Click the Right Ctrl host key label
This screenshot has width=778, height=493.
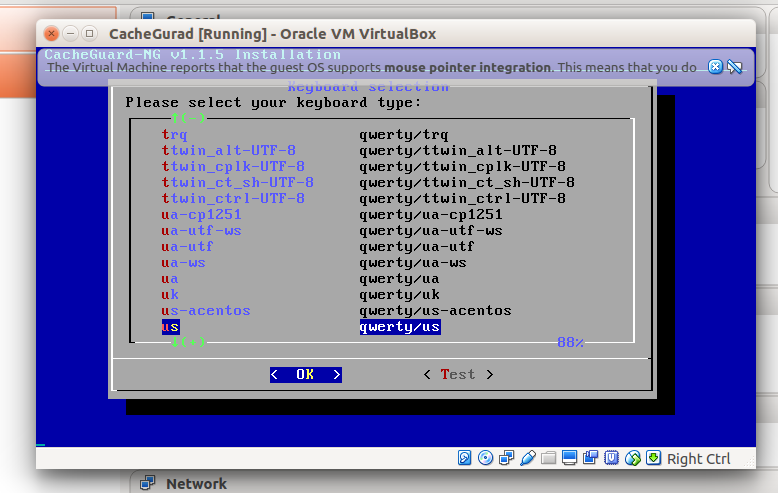point(698,459)
